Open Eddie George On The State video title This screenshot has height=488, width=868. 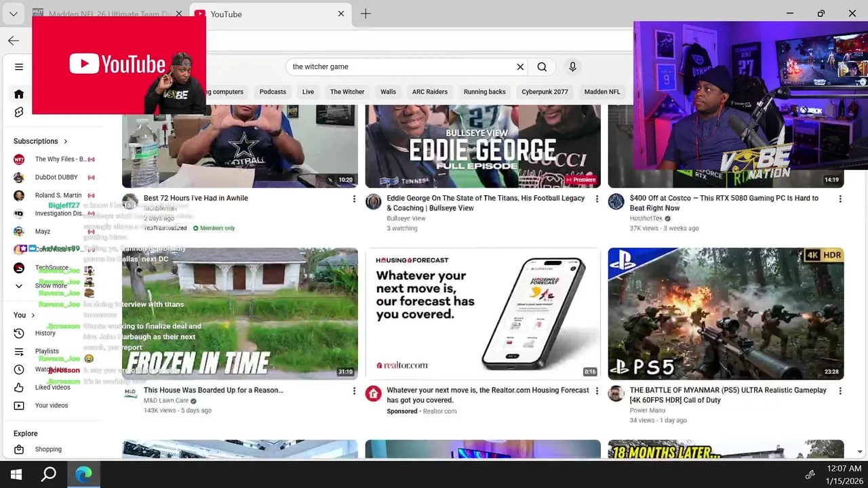point(486,203)
